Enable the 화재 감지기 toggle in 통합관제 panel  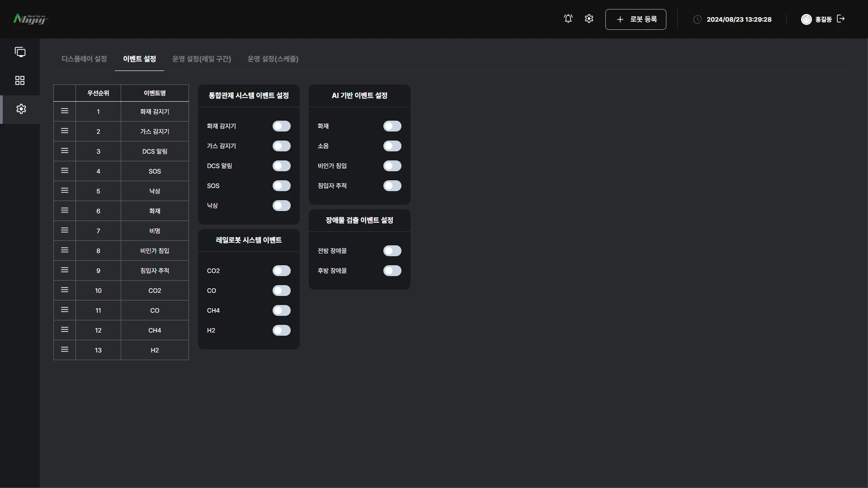click(x=281, y=126)
